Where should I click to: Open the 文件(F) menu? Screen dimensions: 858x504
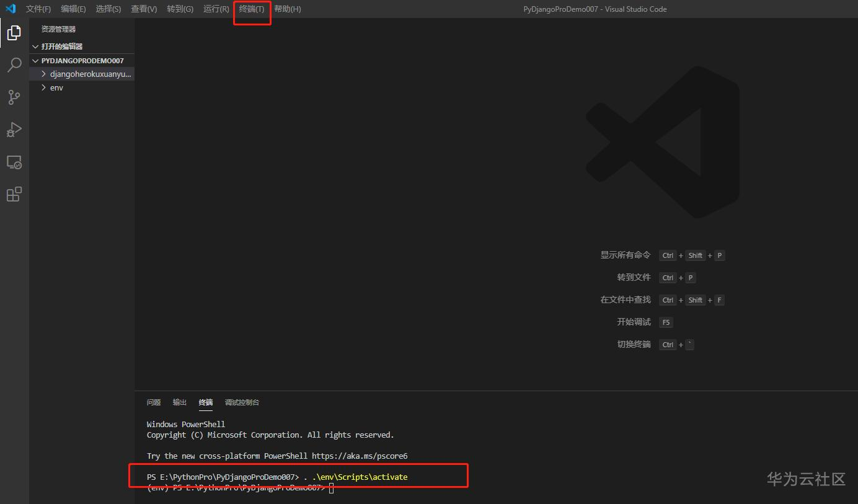[38, 9]
